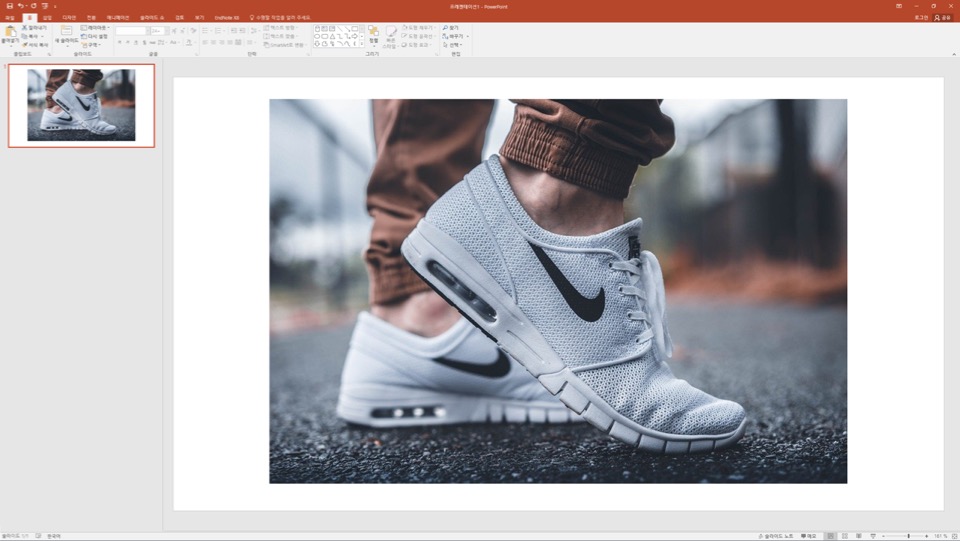Open the EndNote X8 tab
This screenshot has width=960, height=541.
(x=227, y=18)
